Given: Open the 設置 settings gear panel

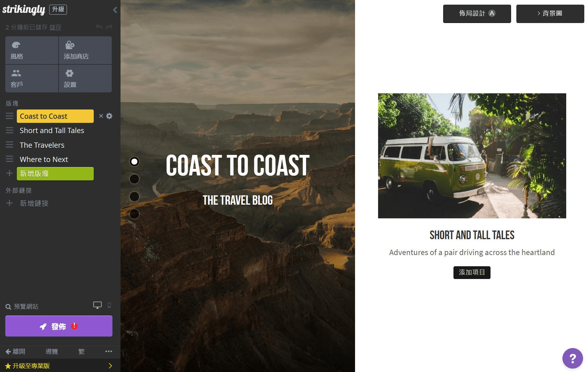Looking at the screenshot, I should pos(85,78).
